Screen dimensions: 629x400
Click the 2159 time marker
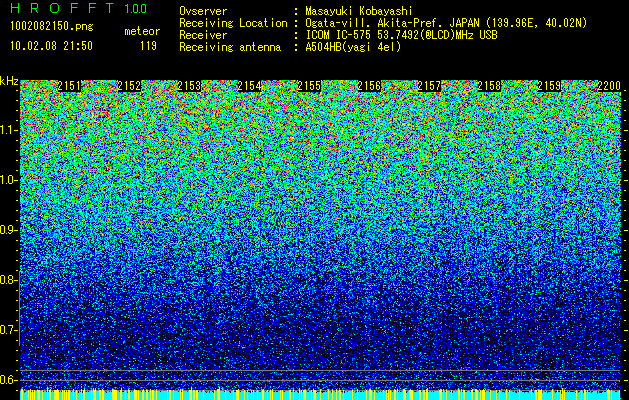549,86
